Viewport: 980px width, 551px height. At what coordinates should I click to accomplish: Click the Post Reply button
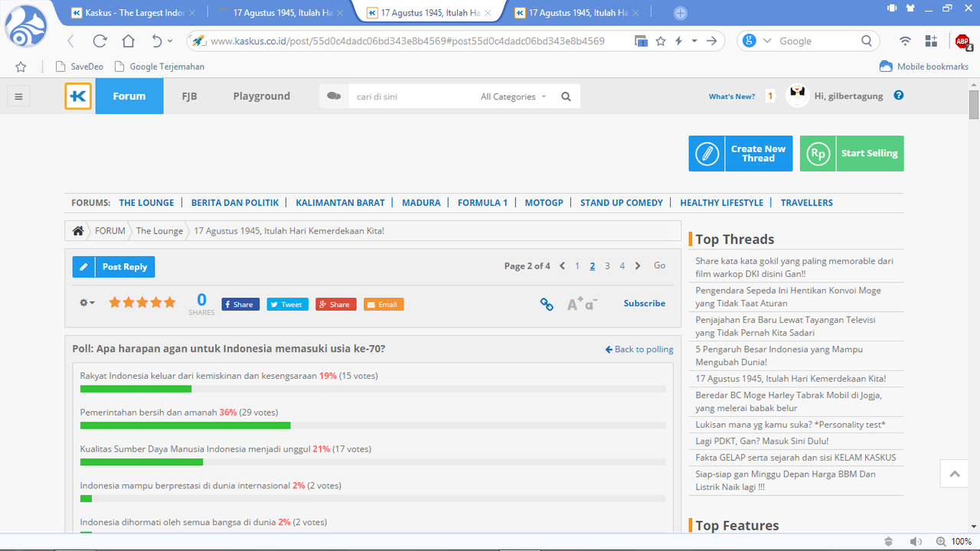coord(114,266)
